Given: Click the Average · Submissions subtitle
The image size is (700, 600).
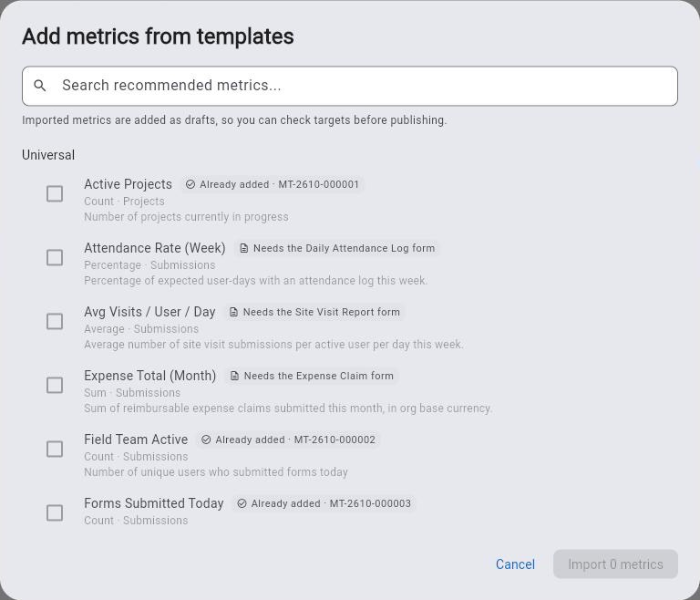Looking at the screenshot, I should tap(141, 329).
